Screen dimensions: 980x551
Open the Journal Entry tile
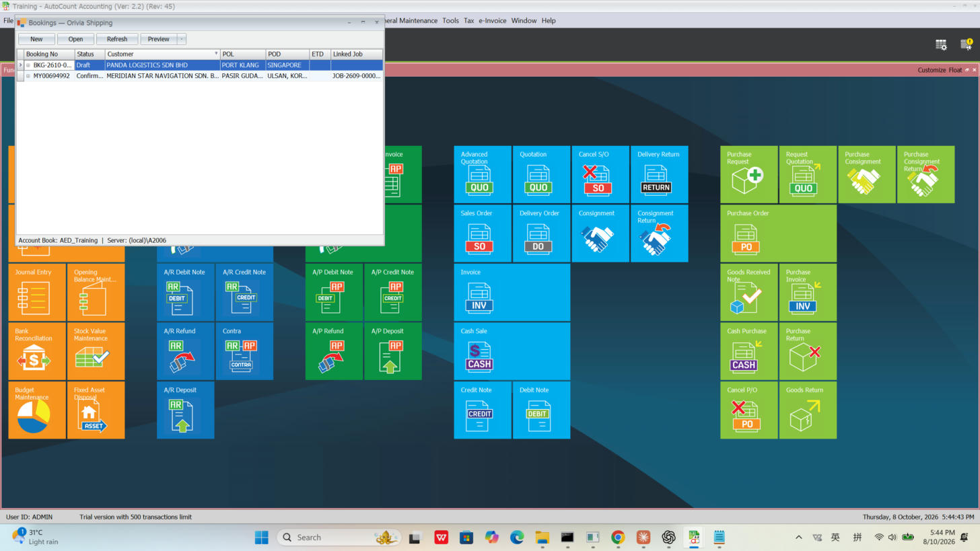click(x=37, y=292)
